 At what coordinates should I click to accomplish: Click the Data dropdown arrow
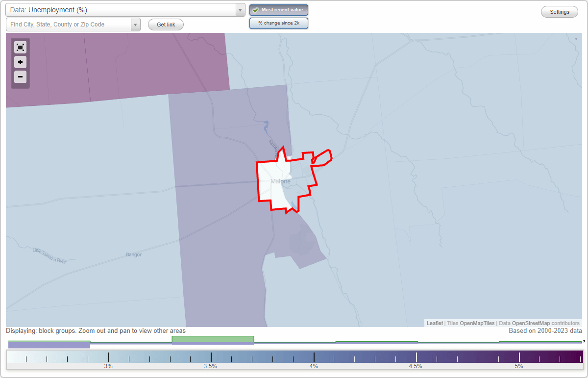[x=240, y=9]
